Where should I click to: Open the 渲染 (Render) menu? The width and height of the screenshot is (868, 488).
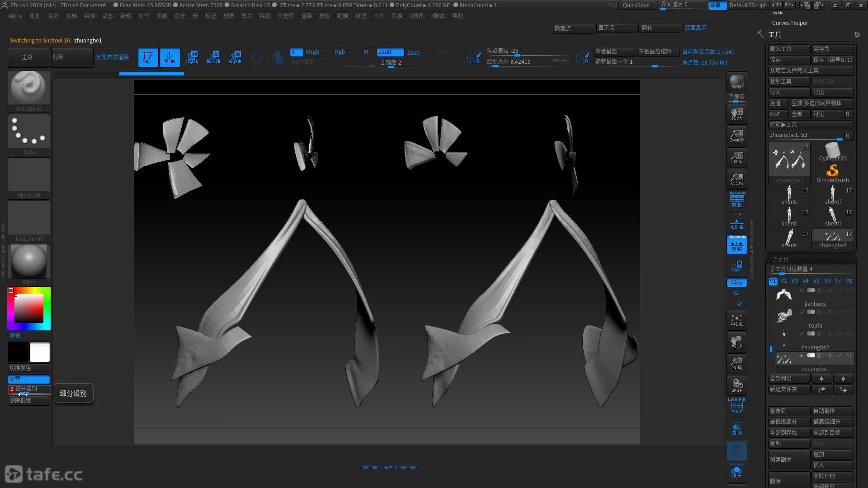[x=307, y=16]
